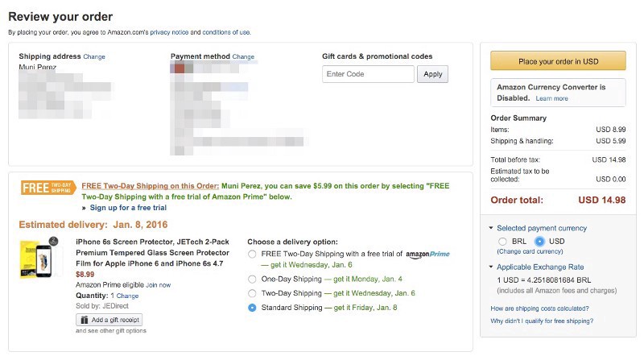Collapse the Applicable Exchange Rate section

(x=491, y=267)
